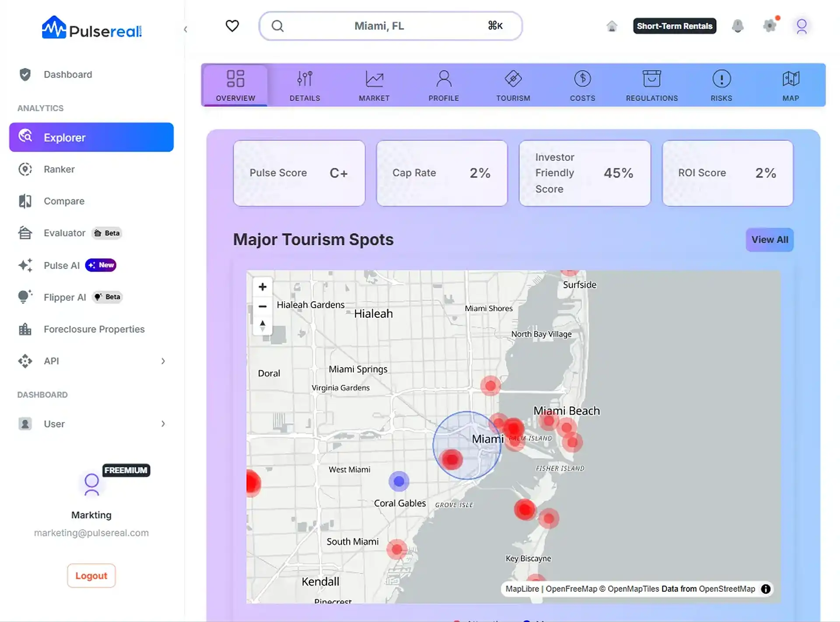Click the Dashboard shield icon
Screen dimensions: 840x622
click(25, 74)
